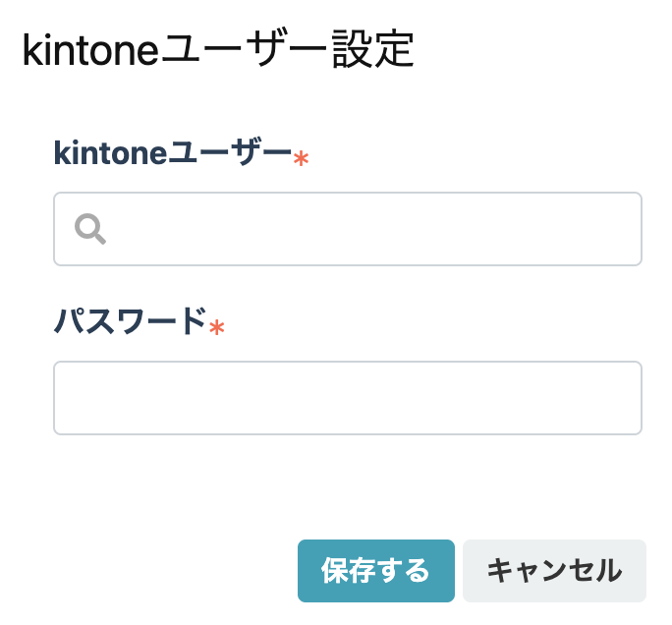The width and height of the screenshot is (672, 625).
Task: Click the kintoneユーザー設定 dialog title
Action: 218,50
